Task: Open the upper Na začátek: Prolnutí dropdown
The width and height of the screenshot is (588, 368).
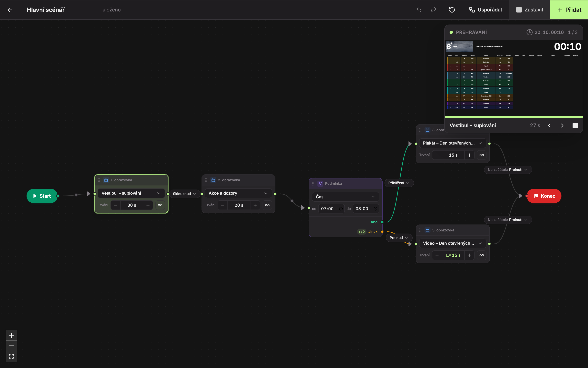Action: point(508,170)
